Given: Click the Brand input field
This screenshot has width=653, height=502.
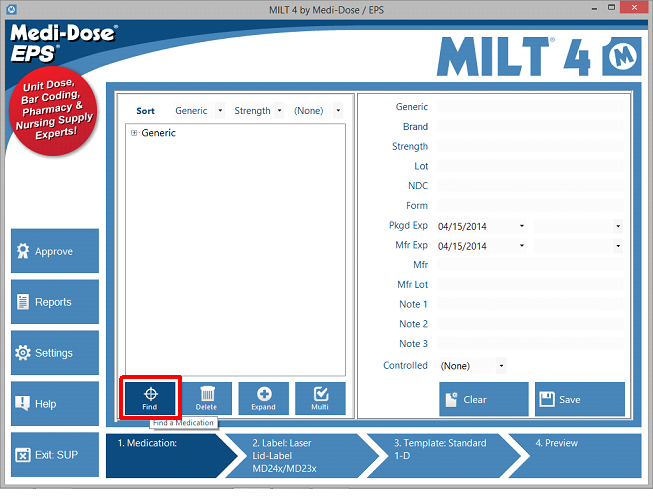Looking at the screenshot, I should click(x=530, y=126).
